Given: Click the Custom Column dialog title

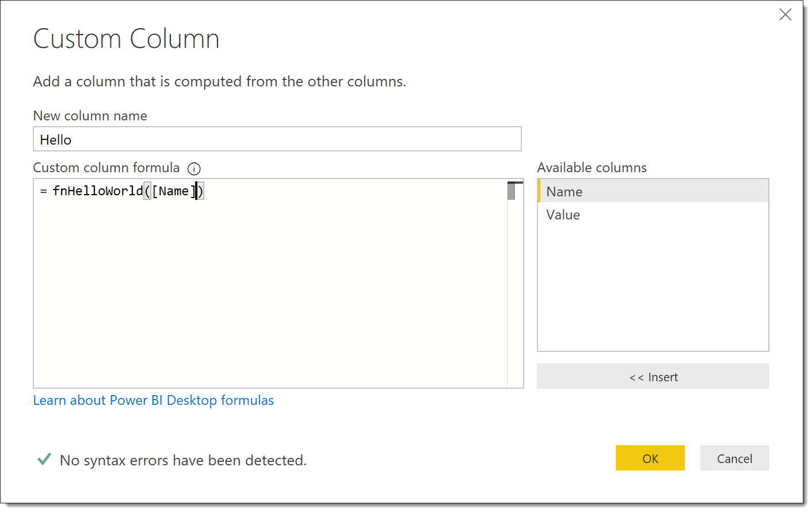Looking at the screenshot, I should (x=127, y=39).
